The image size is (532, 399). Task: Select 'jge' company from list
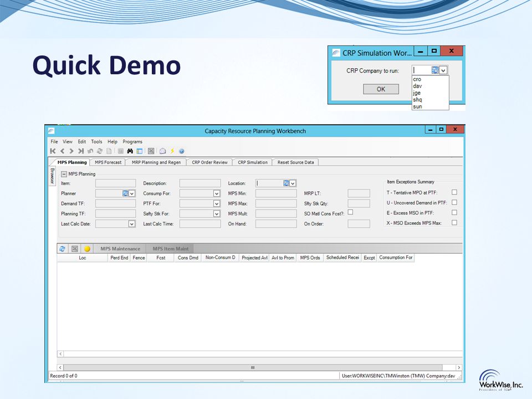[x=430, y=93]
